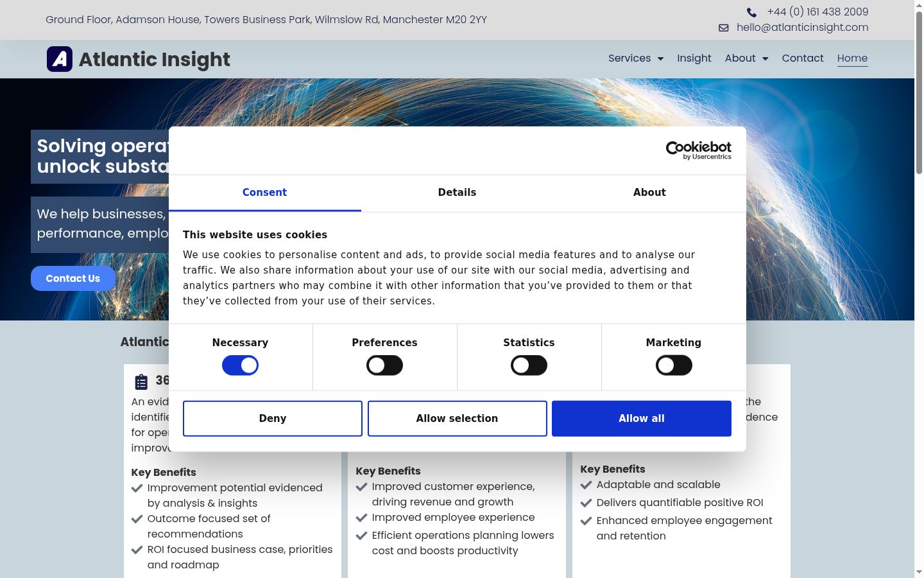The height and width of the screenshot is (578, 924).
Task: Click the phone number +44 (0) 161 438 2009
Action: pyautogui.click(x=817, y=12)
